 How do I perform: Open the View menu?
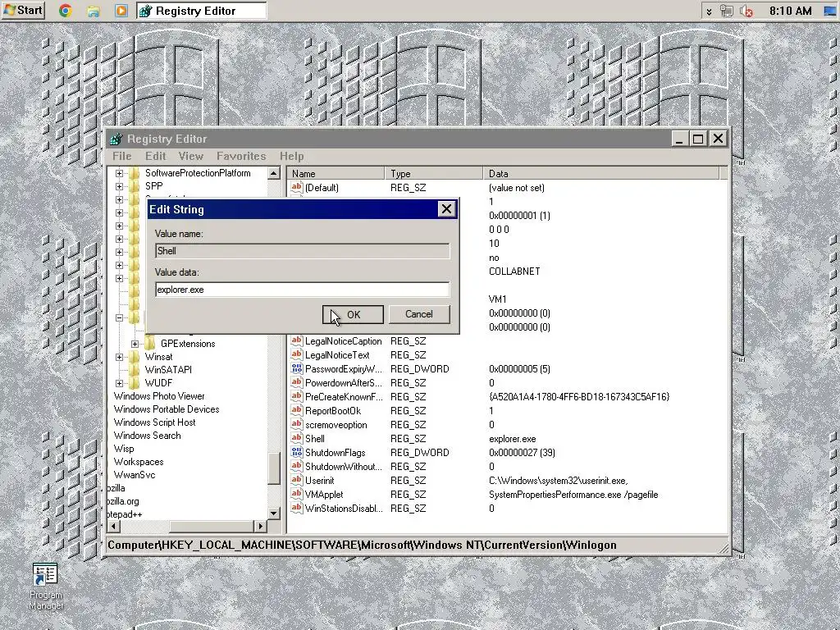(x=190, y=156)
